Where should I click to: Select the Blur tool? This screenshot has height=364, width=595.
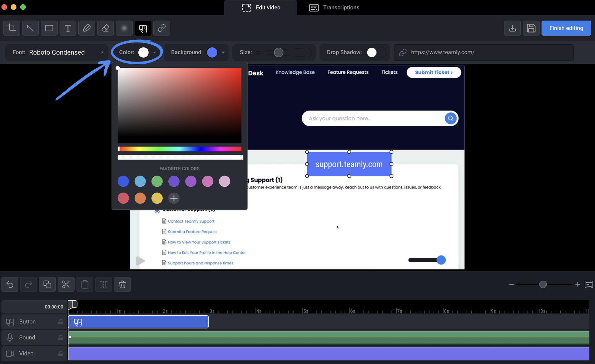click(124, 28)
